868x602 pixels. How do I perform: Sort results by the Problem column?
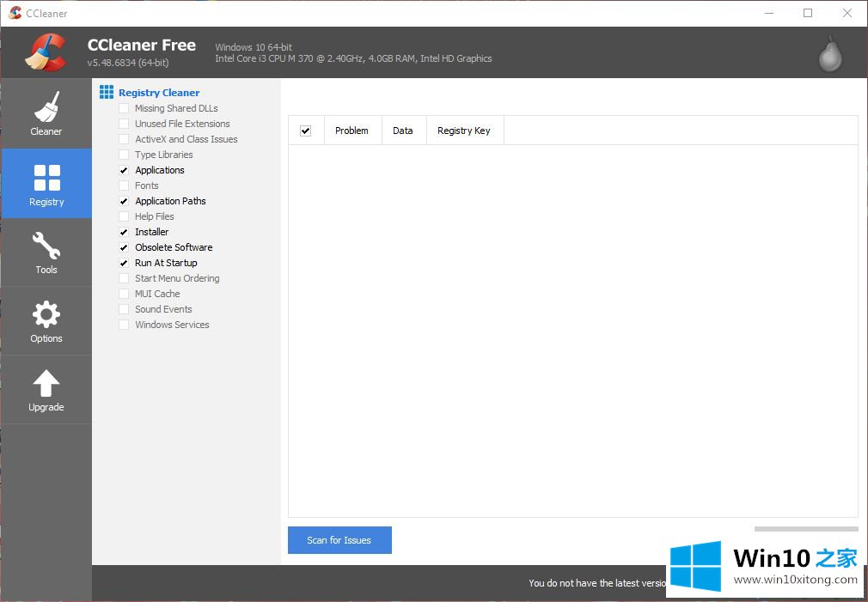coord(352,131)
